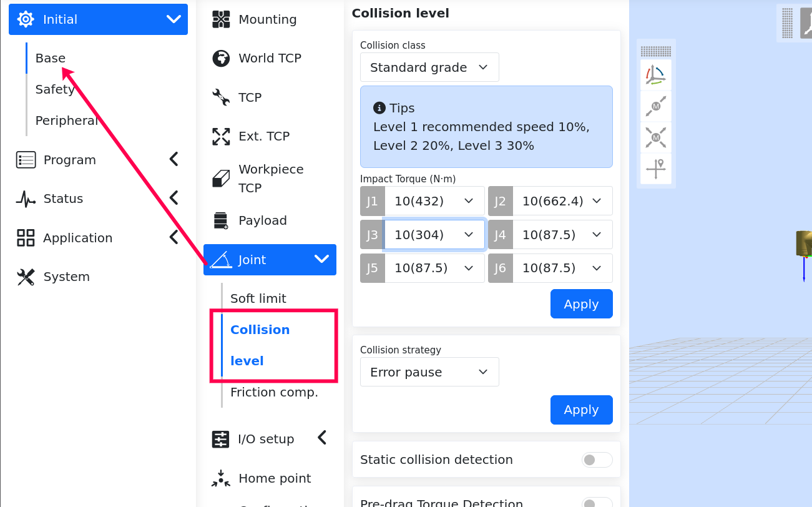Click the Program list icon
Screen dimensions: 812x507
pos(26,160)
